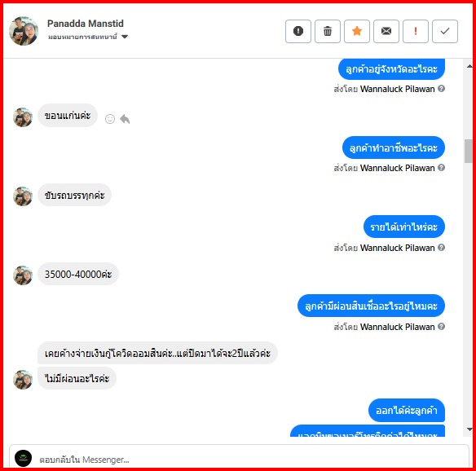Click help icon beside first Wannaluck Pilawan label
The image size is (476, 471).
pos(442,89)
